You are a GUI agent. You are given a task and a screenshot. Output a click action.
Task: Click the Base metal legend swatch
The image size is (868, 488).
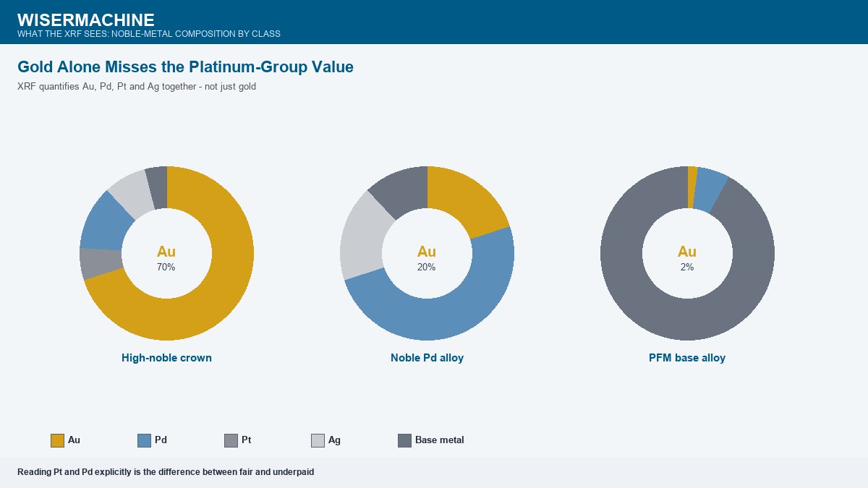tap(404, 440)
